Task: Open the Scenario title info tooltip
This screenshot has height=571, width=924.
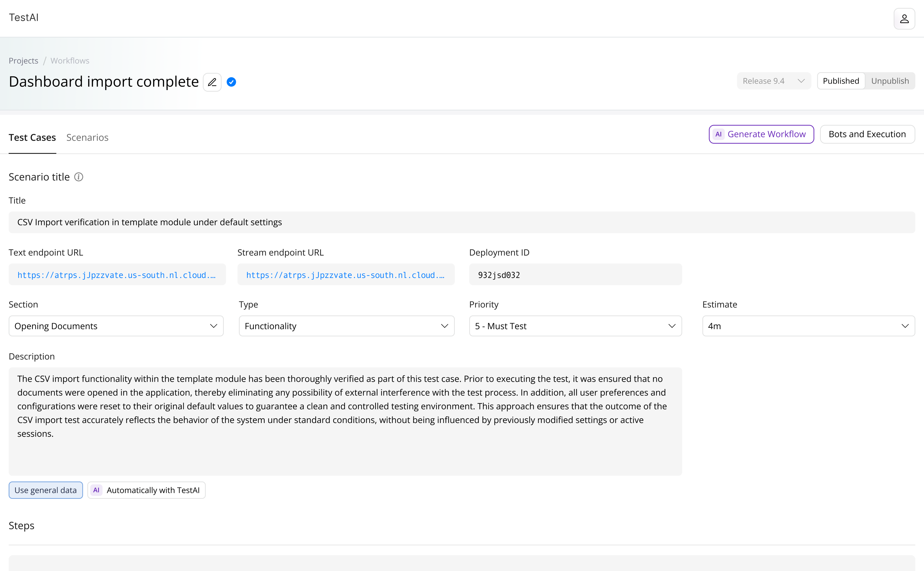Action: tap(79, 177)
